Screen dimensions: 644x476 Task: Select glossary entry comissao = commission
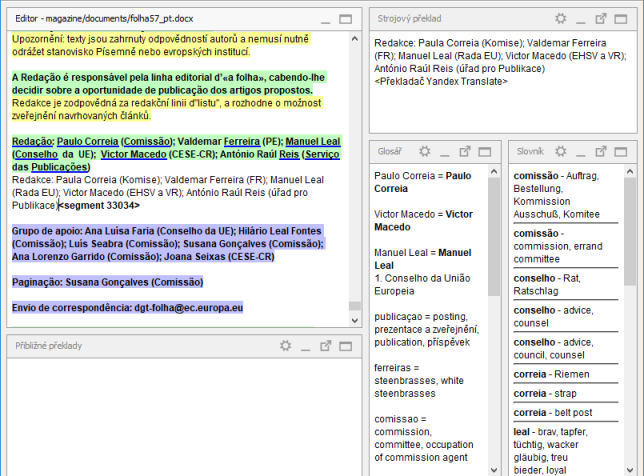point(424,438)
